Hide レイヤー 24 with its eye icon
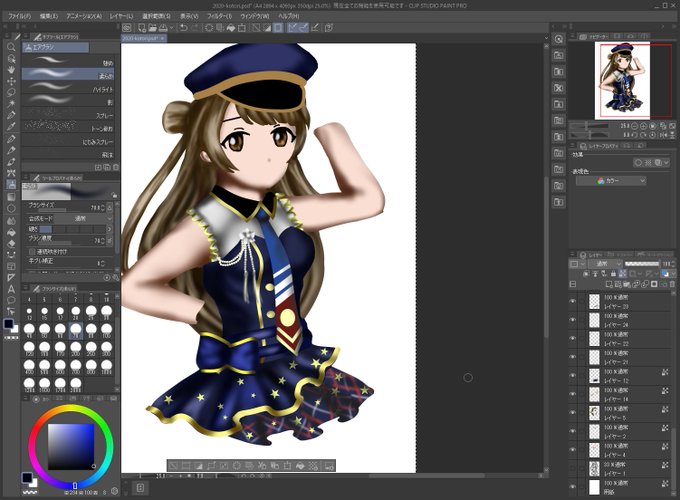 573,320
